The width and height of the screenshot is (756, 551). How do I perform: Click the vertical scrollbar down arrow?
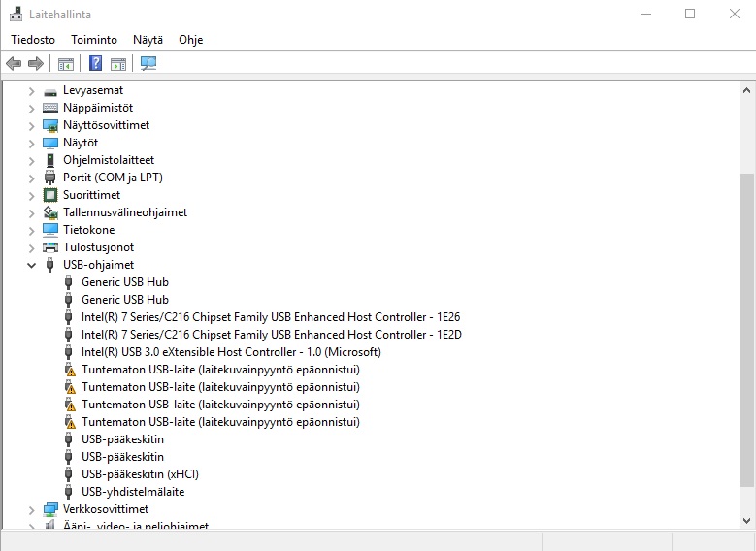(x=746, y=521)
